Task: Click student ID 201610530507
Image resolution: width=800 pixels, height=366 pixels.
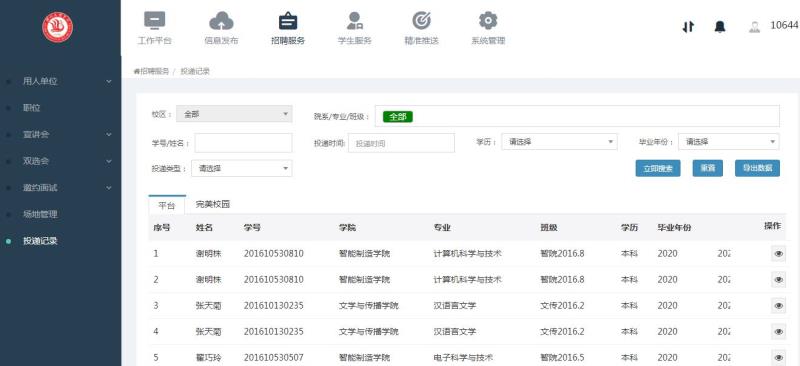Action: (273, 358)
